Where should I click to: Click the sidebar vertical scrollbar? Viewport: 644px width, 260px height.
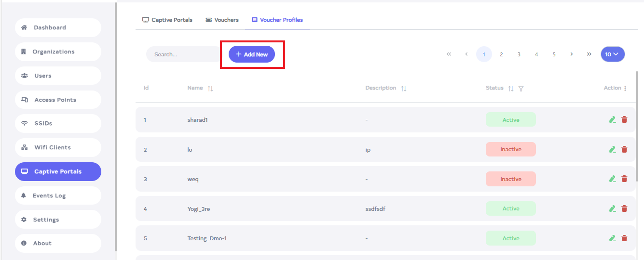(116, 125)
